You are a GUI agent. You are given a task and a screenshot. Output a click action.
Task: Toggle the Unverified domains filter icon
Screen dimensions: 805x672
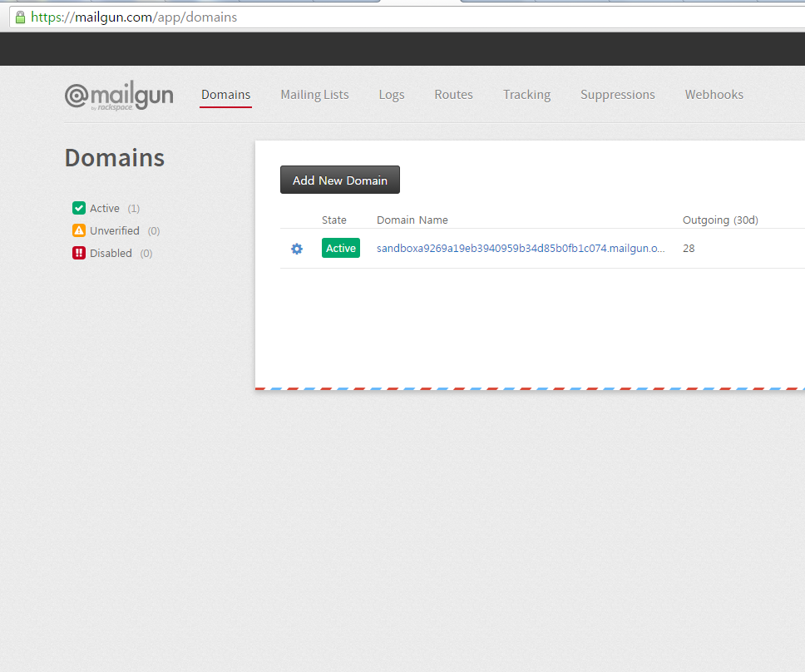pyautogui.click(x=79, y=230)
